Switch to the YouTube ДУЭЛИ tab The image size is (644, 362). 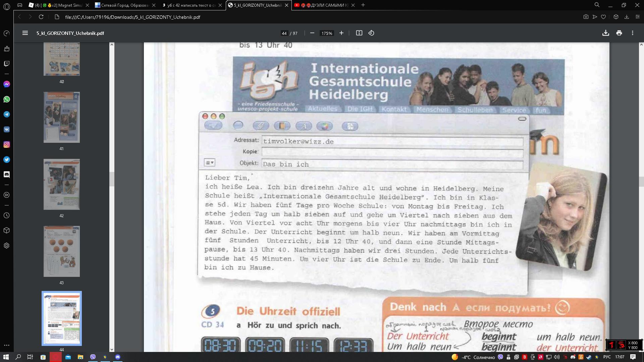pyautogui.click(x=324, y=5)
